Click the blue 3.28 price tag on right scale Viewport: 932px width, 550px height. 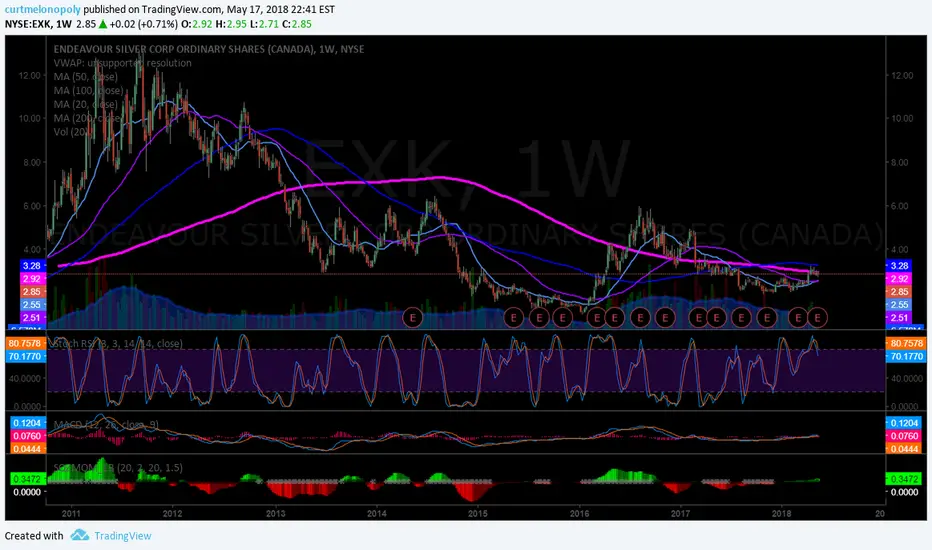point(899,266)
